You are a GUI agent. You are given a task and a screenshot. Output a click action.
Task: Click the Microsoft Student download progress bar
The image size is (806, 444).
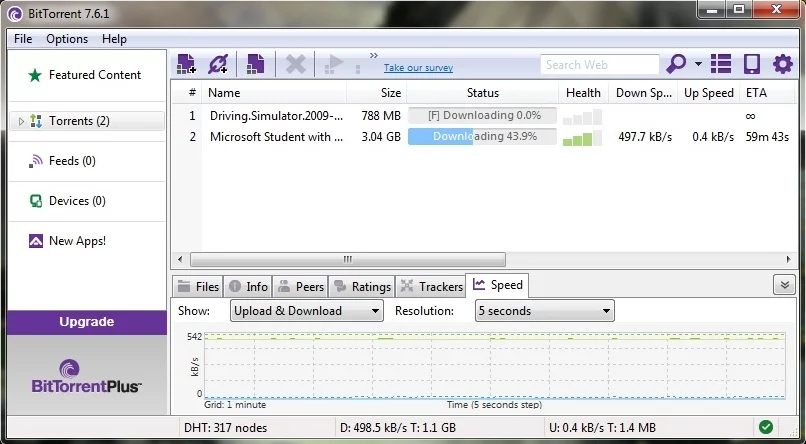[482, 137]
